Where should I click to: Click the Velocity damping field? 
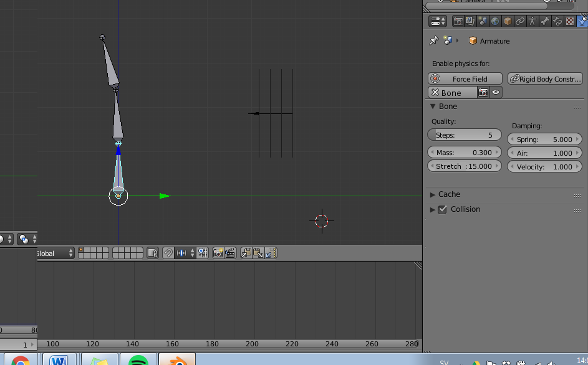click(544, 166)
